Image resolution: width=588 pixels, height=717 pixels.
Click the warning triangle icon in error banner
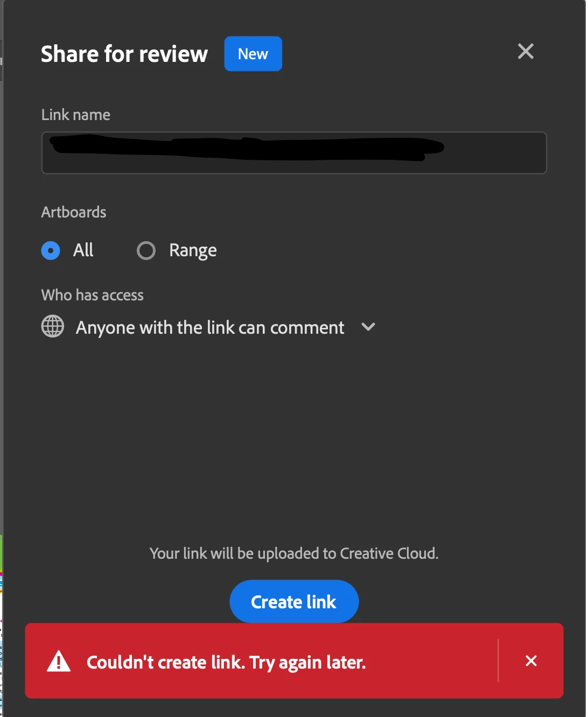(x=59, y=661)
